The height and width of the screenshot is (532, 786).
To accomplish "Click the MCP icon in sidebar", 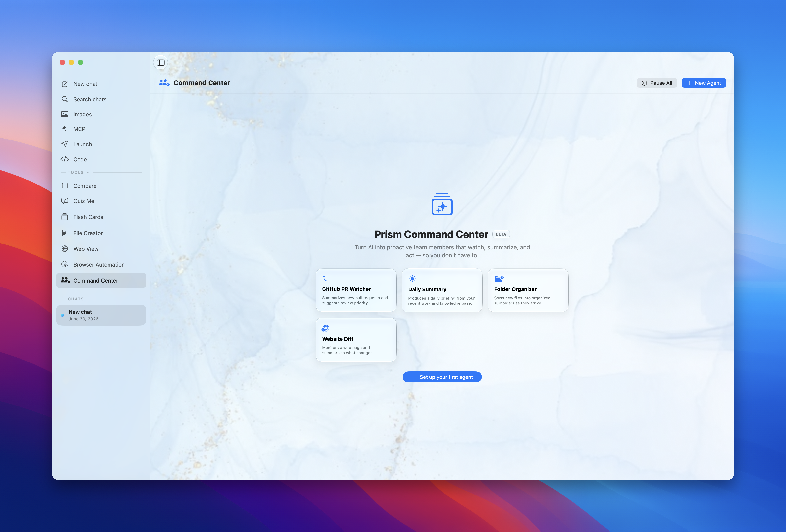I will (65, 129).
